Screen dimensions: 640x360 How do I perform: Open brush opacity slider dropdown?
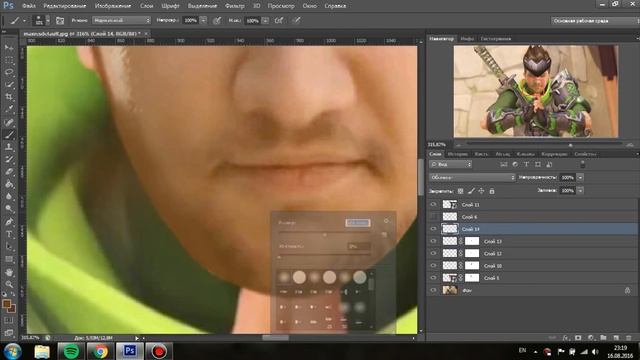pos(203,20)
